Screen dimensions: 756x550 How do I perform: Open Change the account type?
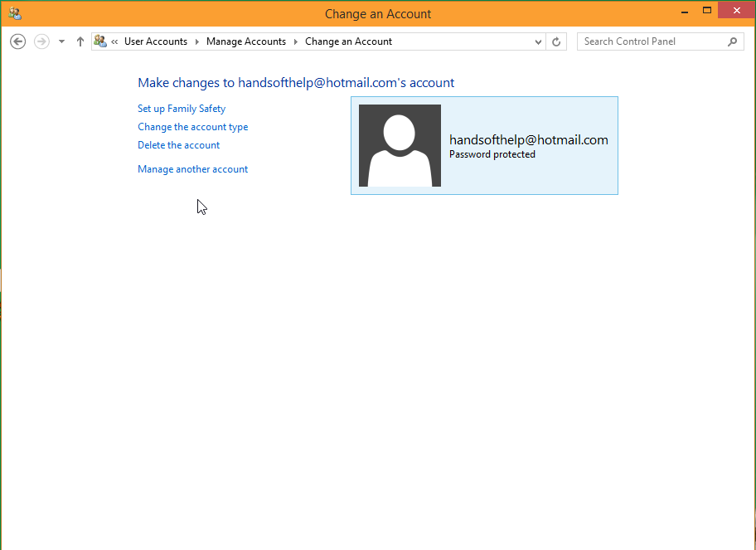pyautogui.click(x=193, y=127)
